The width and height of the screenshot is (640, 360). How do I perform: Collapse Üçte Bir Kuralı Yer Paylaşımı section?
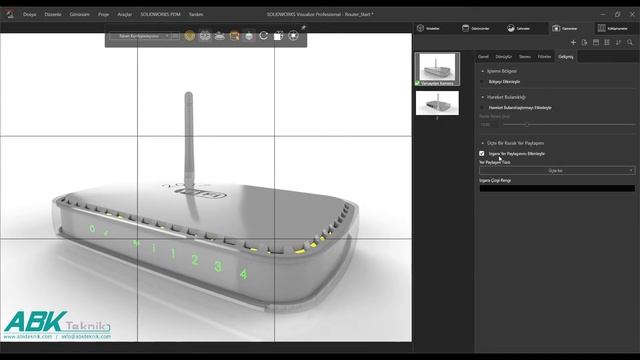(482, 143)
